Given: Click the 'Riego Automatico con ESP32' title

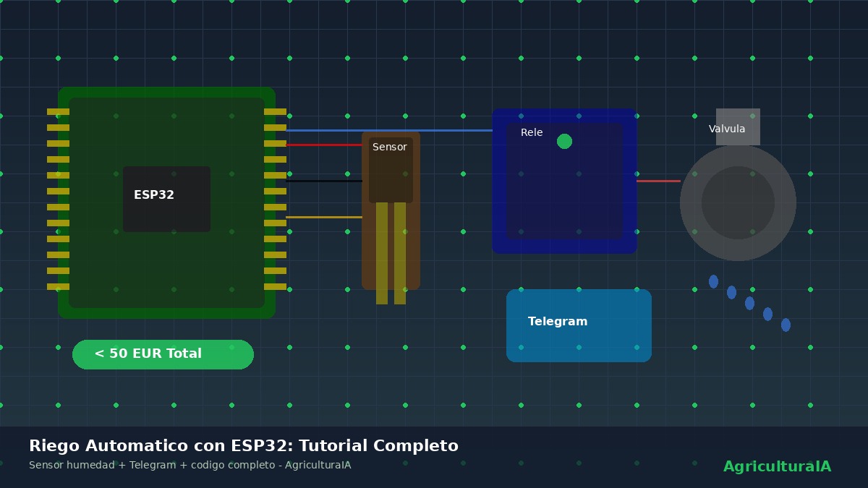Looking at the screenshot, I should pos(244,446).
